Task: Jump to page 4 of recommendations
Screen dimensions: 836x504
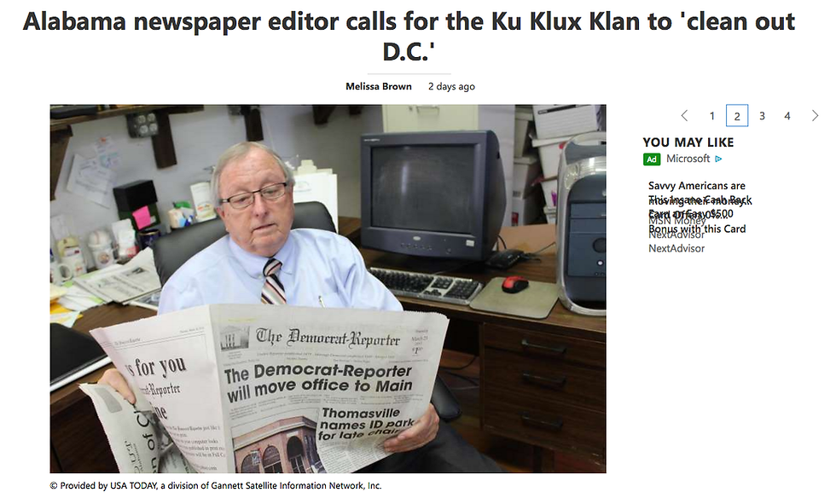Action: [787, 116]
